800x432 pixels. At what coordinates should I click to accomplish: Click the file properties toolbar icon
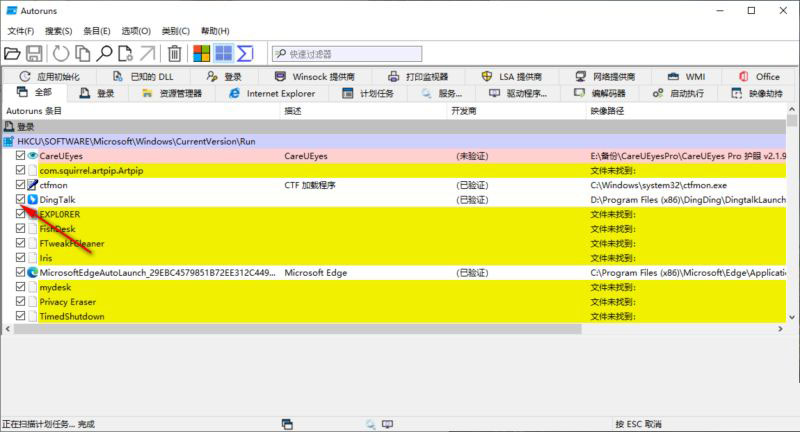(125, 54)
